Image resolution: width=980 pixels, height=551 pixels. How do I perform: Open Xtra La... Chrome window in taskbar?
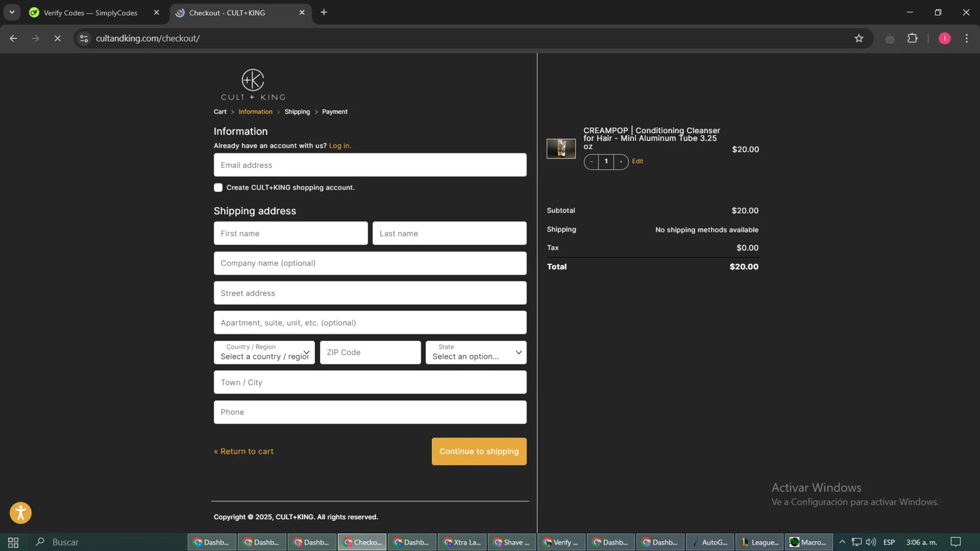462,542
